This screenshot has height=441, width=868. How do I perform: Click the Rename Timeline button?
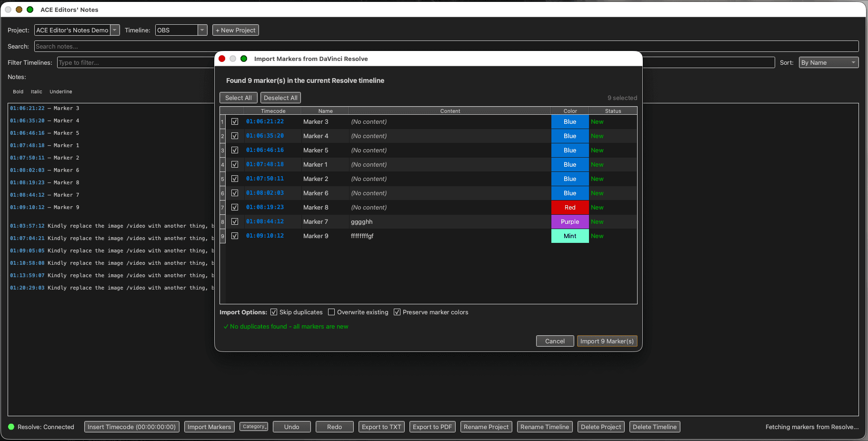(545, 427)
